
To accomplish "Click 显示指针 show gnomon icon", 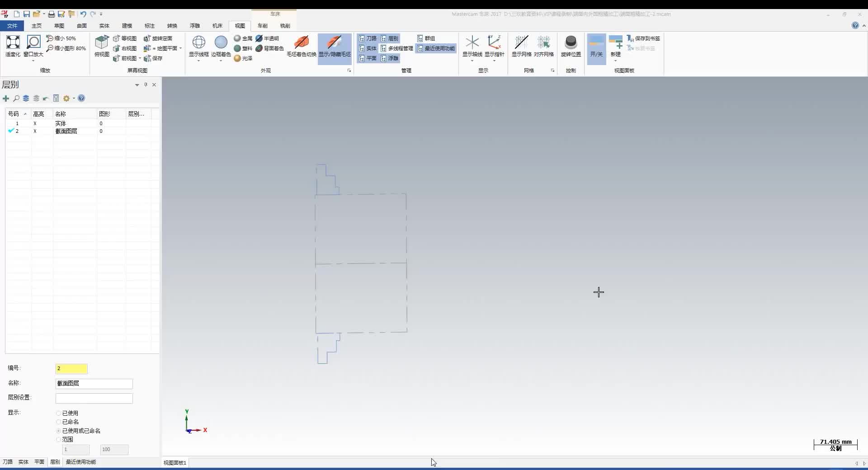I will [x=494, y=46].
